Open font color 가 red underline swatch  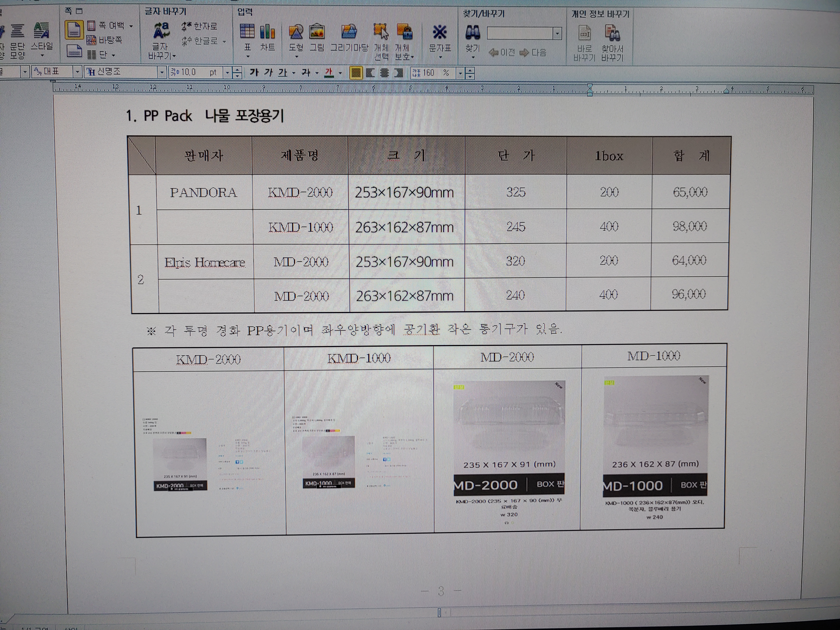329,72
